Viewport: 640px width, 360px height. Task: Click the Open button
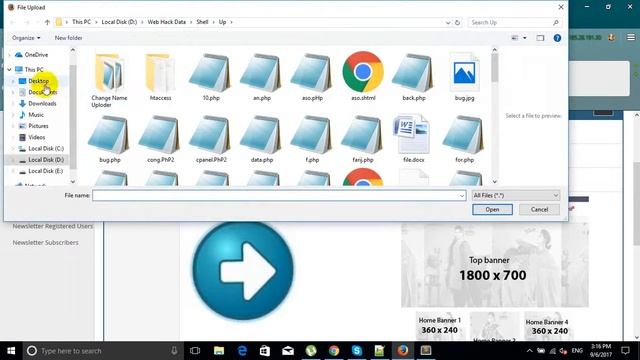492,209
